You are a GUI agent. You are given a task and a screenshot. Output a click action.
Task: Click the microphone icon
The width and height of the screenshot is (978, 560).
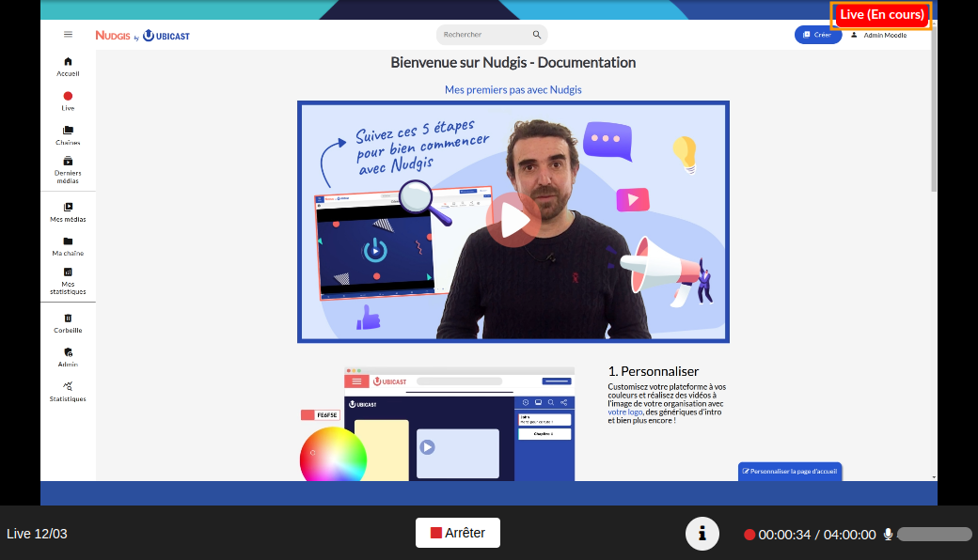[x=888, y=535]
